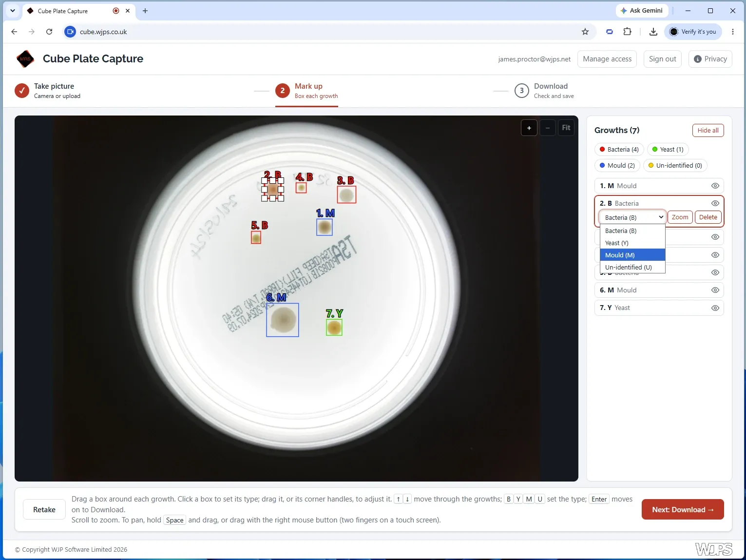Click the Retake button
Image resolution: width=746 pixels, height=560 pixels.
click(44, 510)
